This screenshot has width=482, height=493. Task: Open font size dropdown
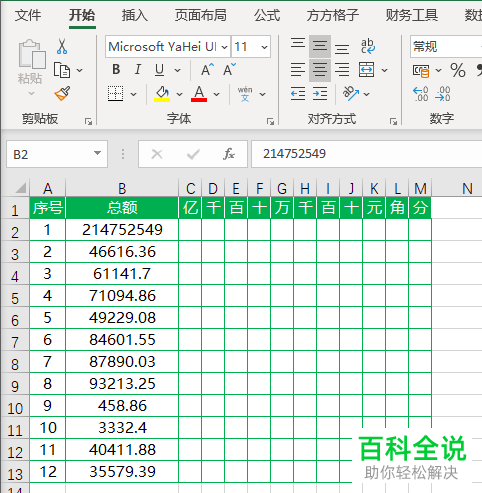[x=264, y=47]
